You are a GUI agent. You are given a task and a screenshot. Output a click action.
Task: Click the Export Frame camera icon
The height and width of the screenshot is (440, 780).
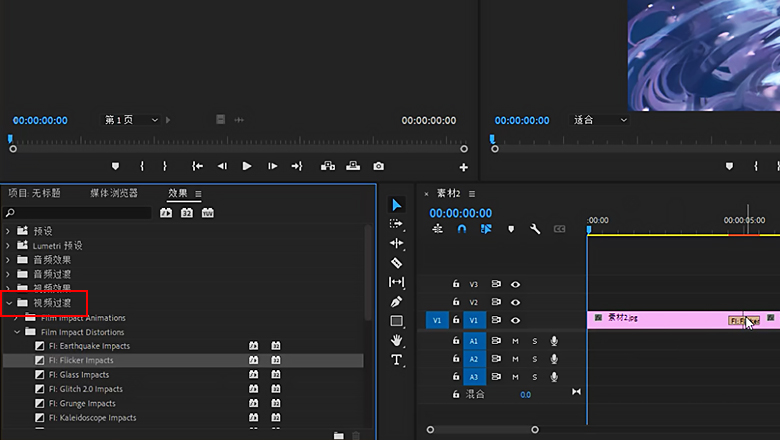click(x=378, y=166)
